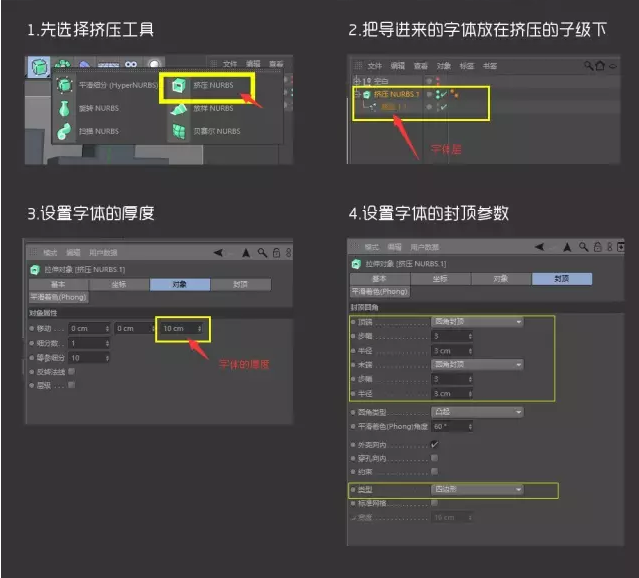This screenshot has height=578, width=639.
Task: Switch to 坐标 tab in step 3 panel
Action: [119, 284]
